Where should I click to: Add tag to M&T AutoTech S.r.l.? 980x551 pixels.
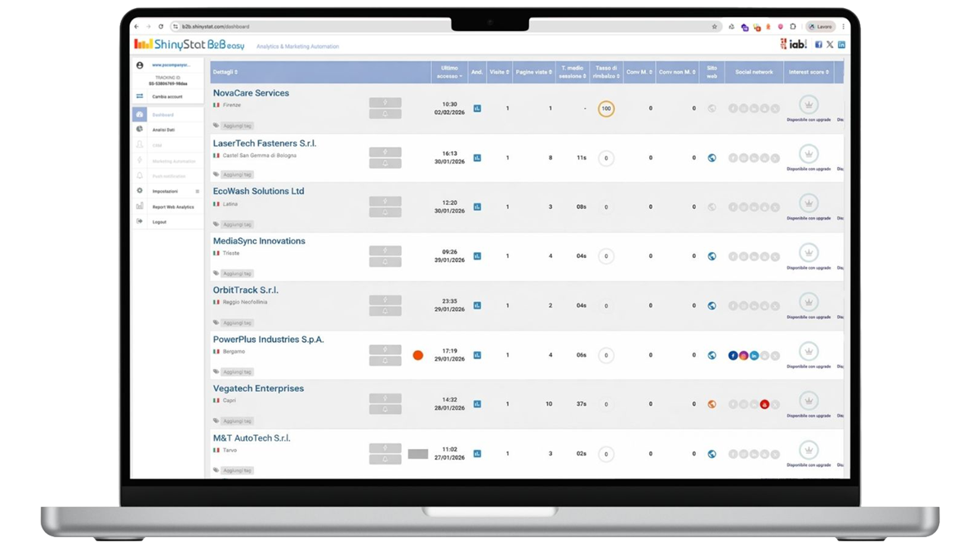pos(237,470)
